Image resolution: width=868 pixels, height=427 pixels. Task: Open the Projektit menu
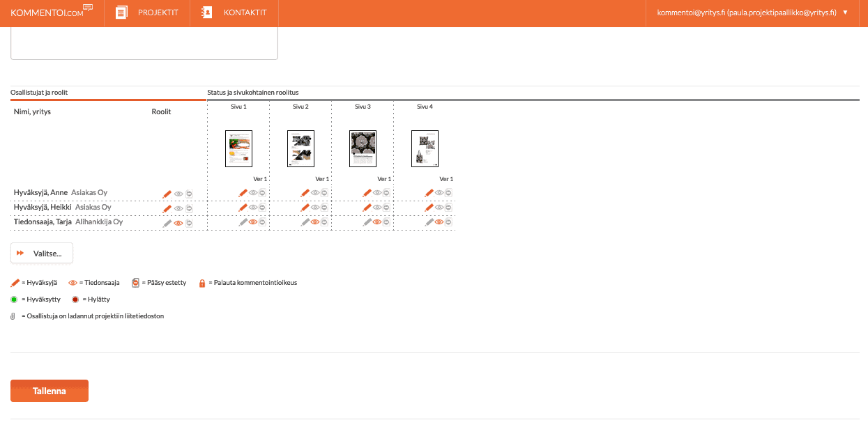147,13
